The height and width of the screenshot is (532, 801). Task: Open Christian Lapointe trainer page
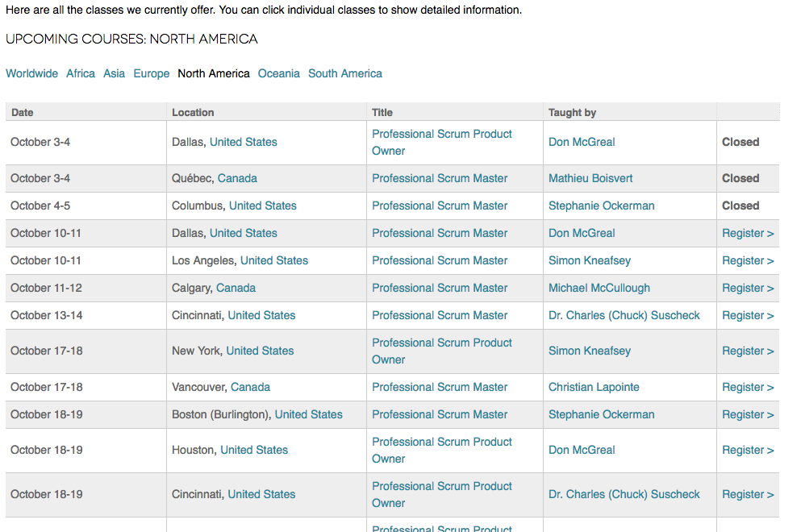pyautogui.click(x=594, y=388)
